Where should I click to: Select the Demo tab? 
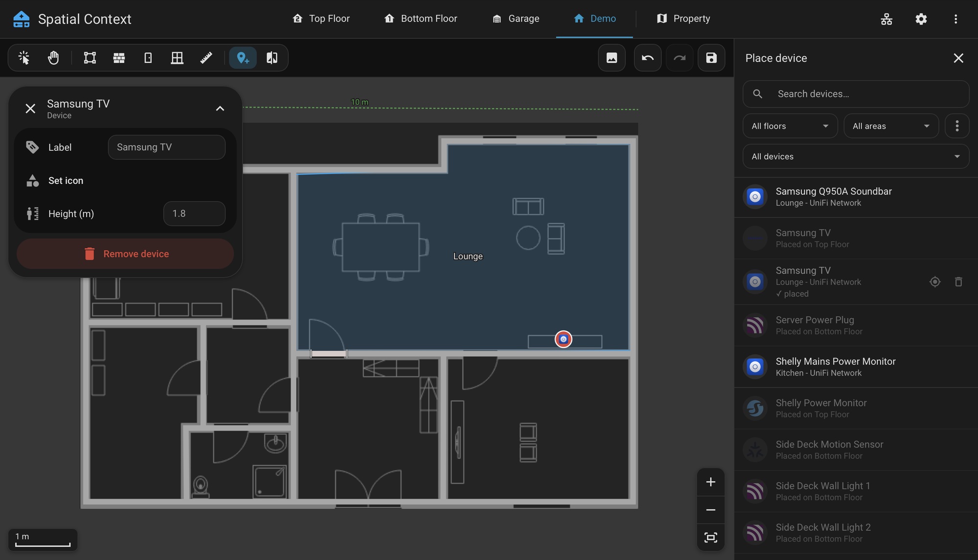point(595,19)
